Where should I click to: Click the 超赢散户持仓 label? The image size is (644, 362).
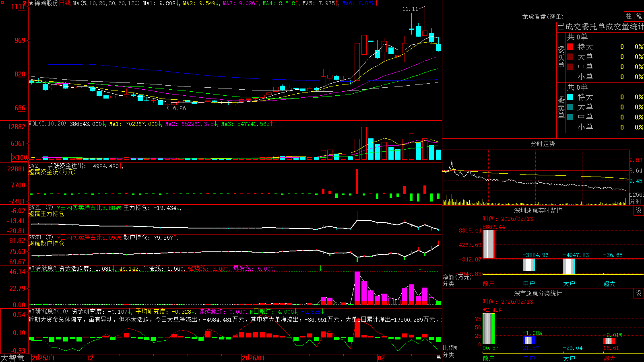coord(46,243)
